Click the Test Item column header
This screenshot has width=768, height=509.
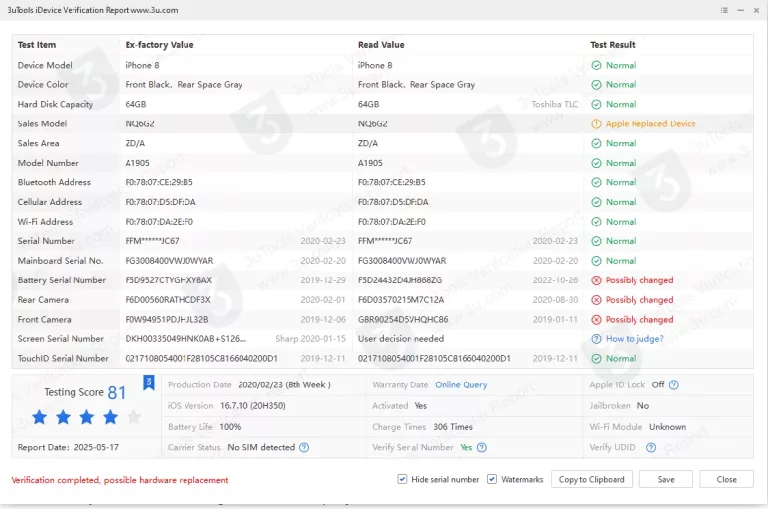[37, 45]
